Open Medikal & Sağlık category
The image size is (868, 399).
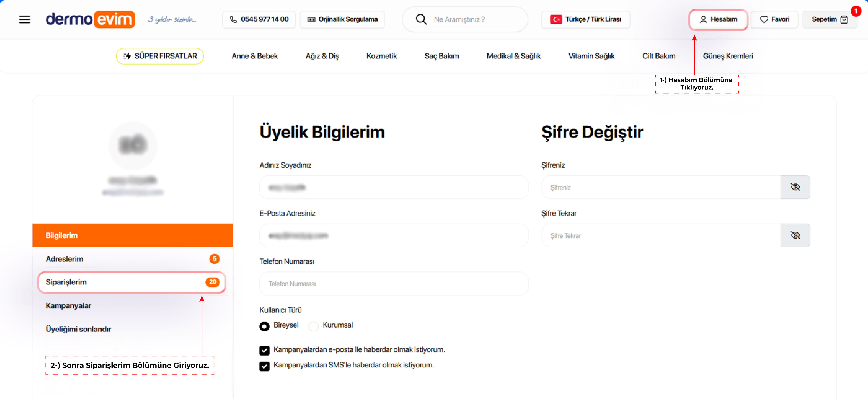[x=513, y=56]
